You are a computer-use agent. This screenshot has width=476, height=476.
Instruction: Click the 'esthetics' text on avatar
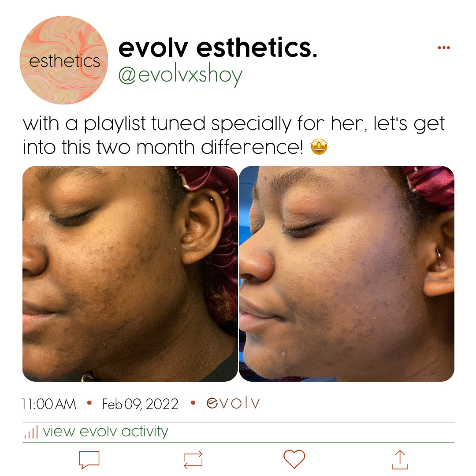tap(65, 61)
